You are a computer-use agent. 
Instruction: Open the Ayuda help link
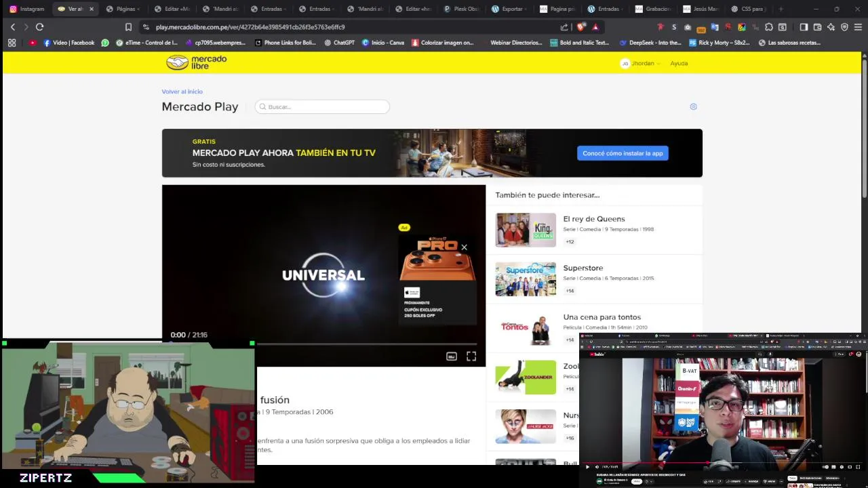[x=679, y=63]
